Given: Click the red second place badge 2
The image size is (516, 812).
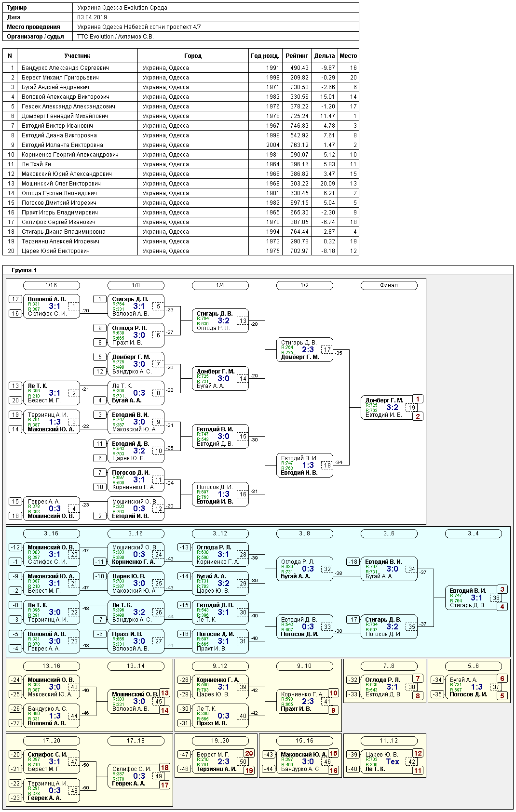Looking at the screenshot, I should point(418,416).
